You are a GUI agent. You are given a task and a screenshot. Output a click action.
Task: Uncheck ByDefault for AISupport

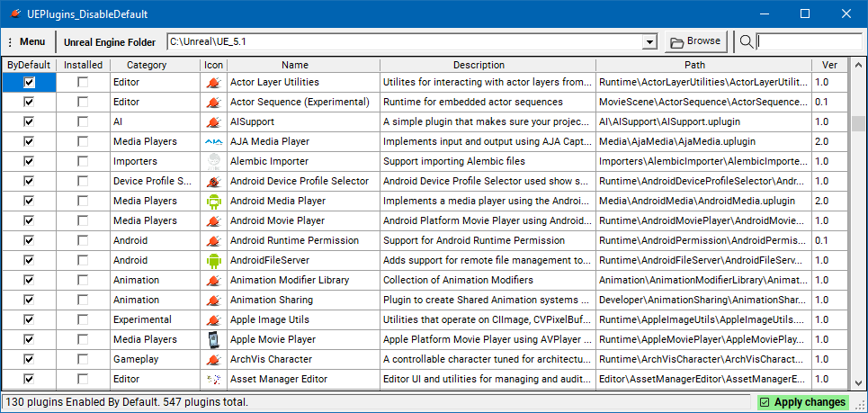(x=29, y=121)
